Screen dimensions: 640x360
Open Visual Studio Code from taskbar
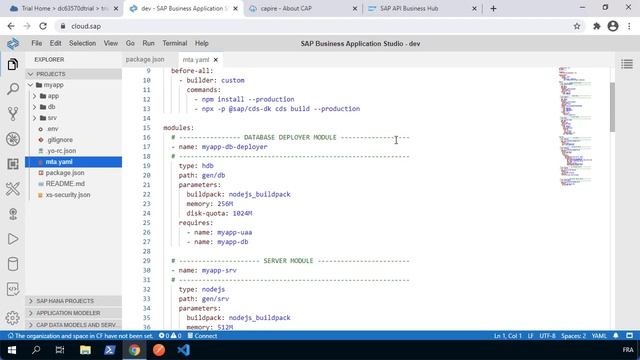point(184,350)
